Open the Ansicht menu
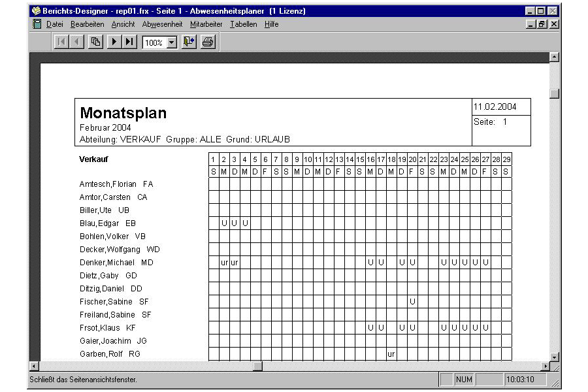The height and width of the screenshot is (392, 588). coord(123,24)
